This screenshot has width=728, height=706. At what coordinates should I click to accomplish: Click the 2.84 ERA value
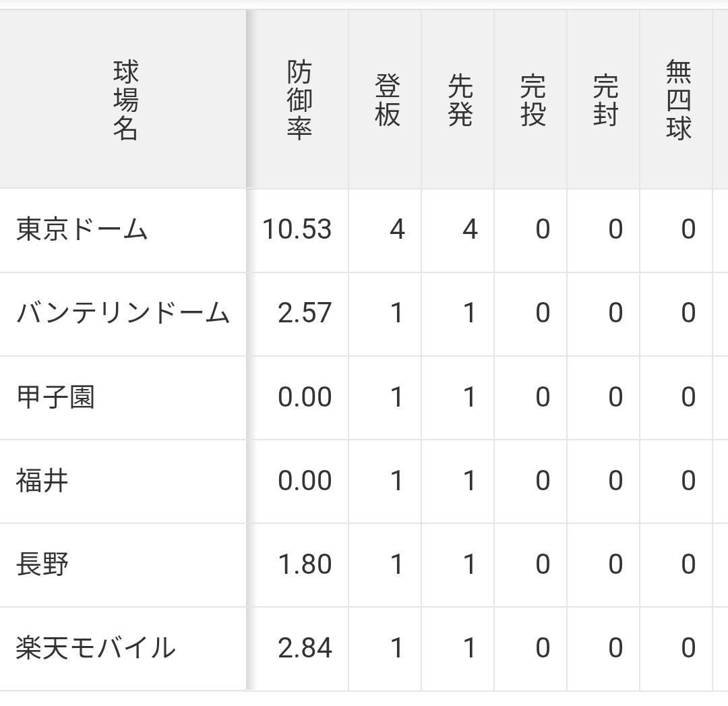click(x=305, y=647)
